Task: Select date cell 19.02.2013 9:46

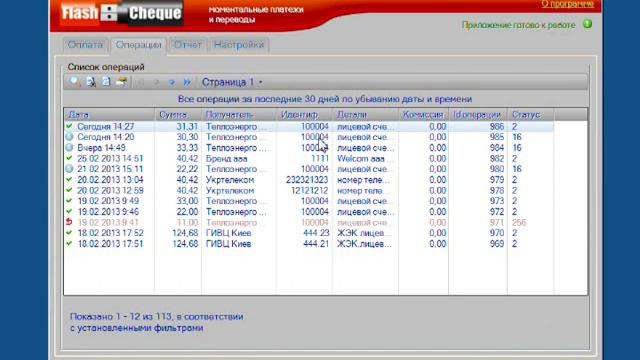Action: pos(108,212)
